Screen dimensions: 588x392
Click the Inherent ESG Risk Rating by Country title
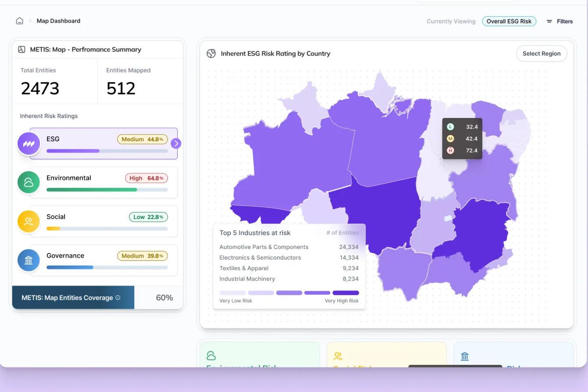tap(276, 53)
